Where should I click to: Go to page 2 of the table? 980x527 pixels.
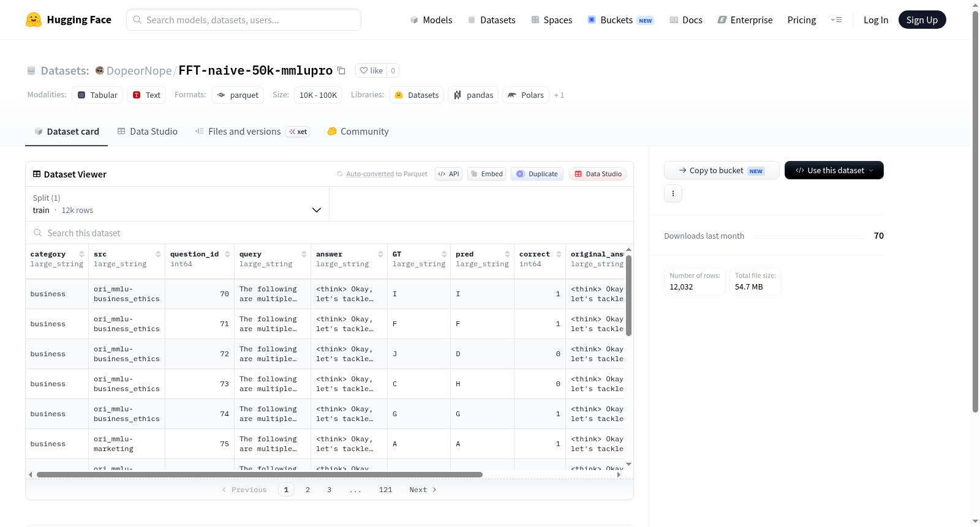(307, 490)
